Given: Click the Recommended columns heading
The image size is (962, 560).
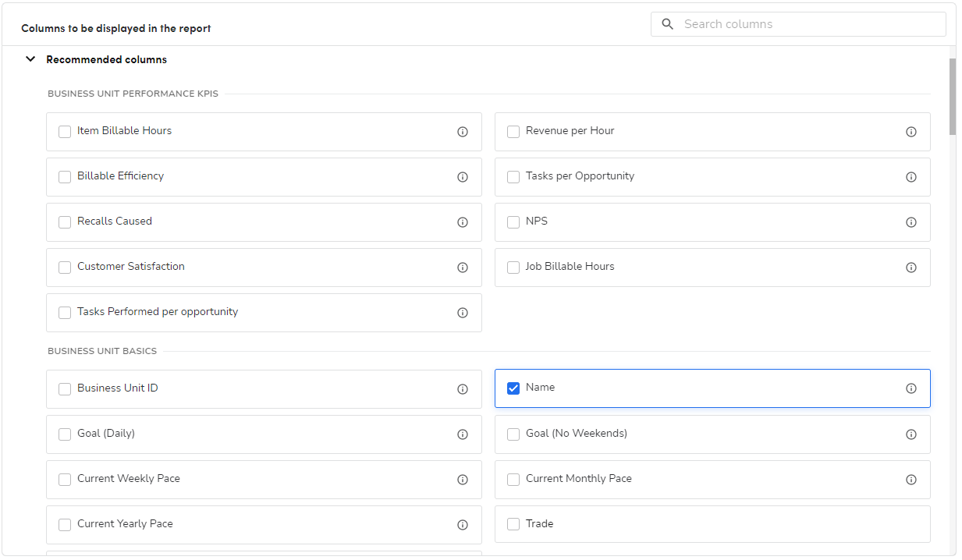Looking at the screenshot, I should tap(106, 59).
